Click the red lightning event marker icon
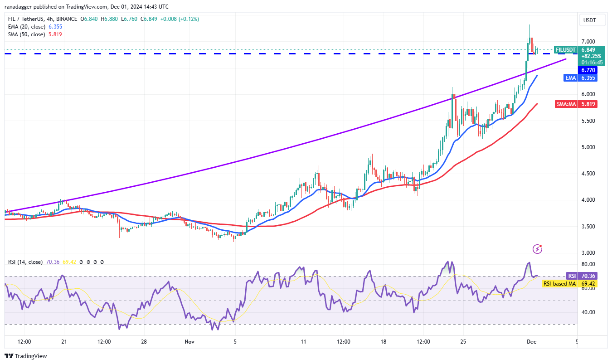Viewport: 612px width, 364px height. 537,249
